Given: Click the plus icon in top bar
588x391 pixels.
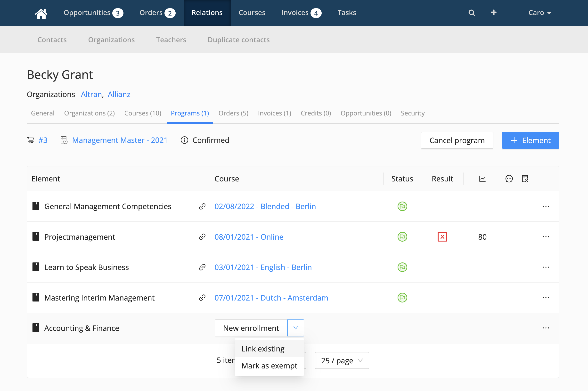Looking at the screenshot, I should click(494, 12).
